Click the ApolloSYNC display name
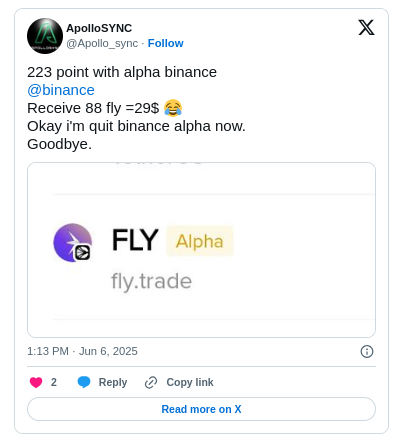The image size is (399, 443). pos(99,28)
